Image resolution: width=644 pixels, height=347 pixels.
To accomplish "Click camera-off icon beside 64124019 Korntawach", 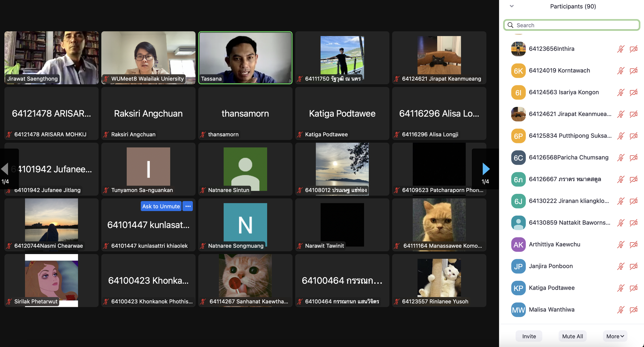I will [x=633, y=71].
